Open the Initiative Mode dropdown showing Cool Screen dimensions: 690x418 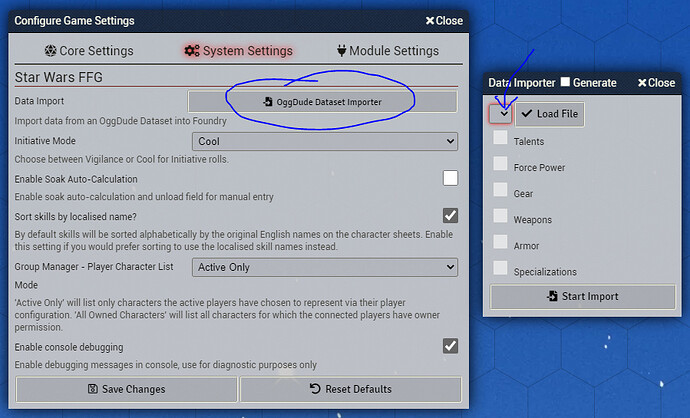tap(325, 141)
